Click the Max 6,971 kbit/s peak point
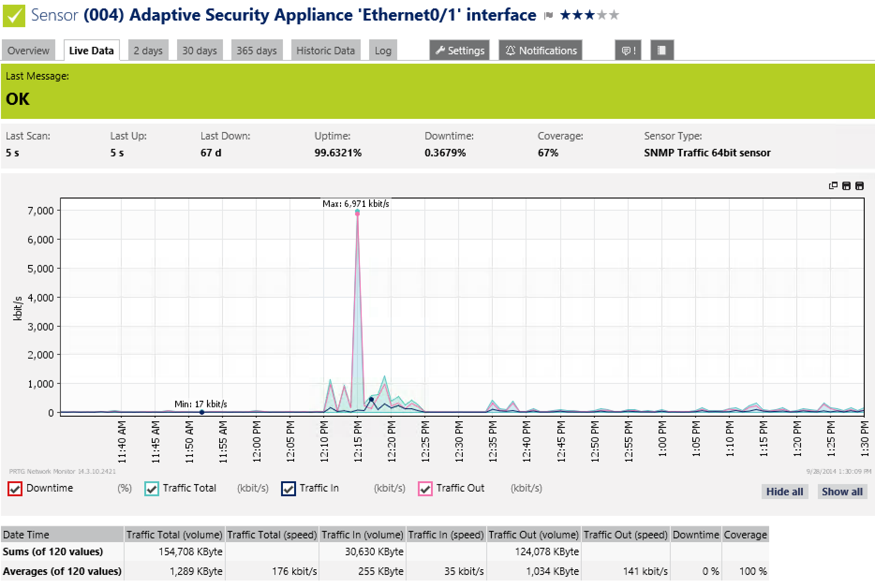 (x=357, y=212)
